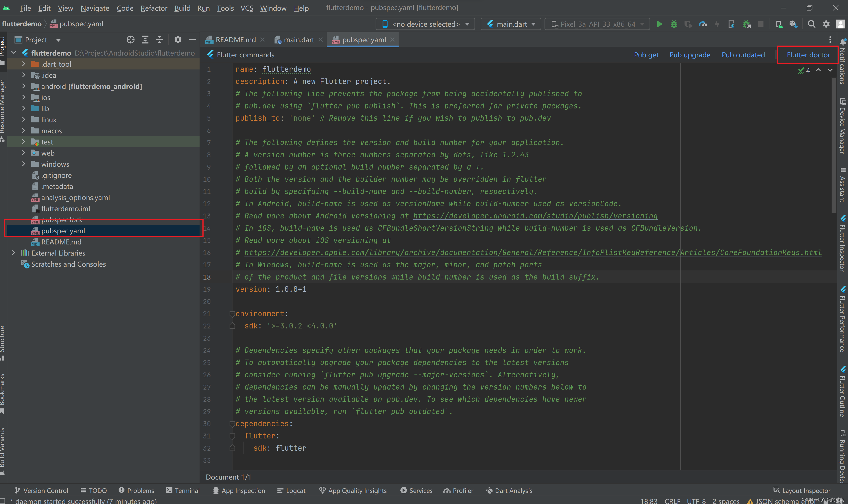Toggle the Terminal tool window

click(x=183, y=490)
